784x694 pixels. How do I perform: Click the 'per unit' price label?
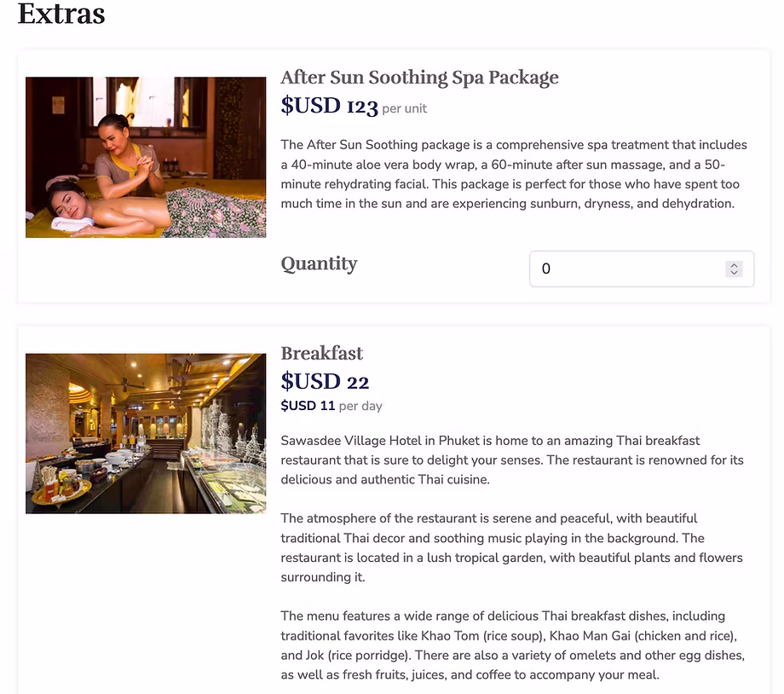pyautogui.click(x=405, y=108)
